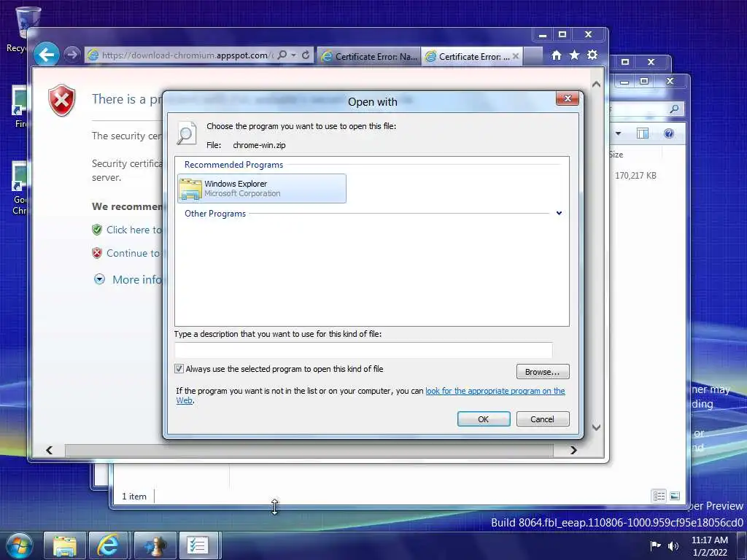Expand the Other Programs section
The image size is (747, 560).
(559, 213)
